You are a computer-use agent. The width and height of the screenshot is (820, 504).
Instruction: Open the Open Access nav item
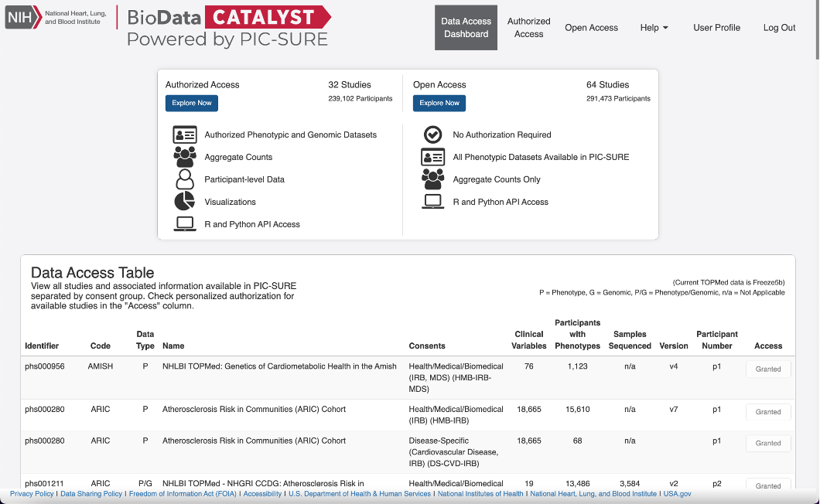click(591, 28)
